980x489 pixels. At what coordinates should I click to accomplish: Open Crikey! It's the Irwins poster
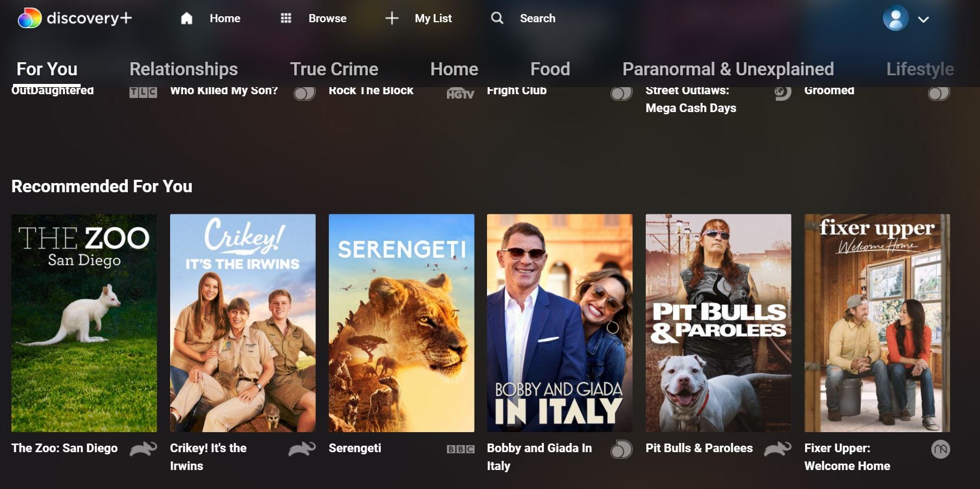pyautogui.click(x=243, y=323)
